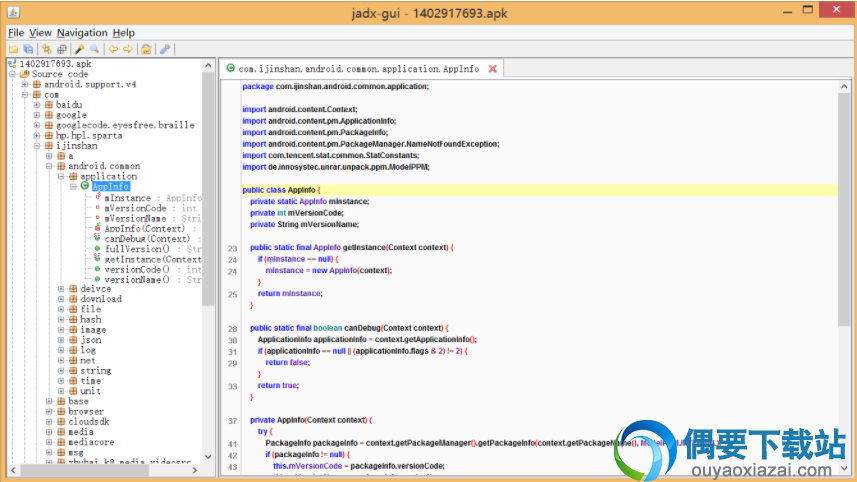Click the green class icon beside AppInfo in tree
Image resolution: width=857 pixels, height=482 pixels.
pyautogui.click(x=85, y=186)
